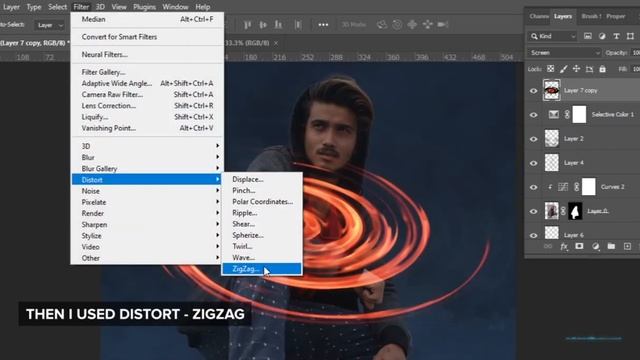The width and height of the screenshot is (640, 360).
Task: Click the Opacity value field
Action: coord(636,53)
